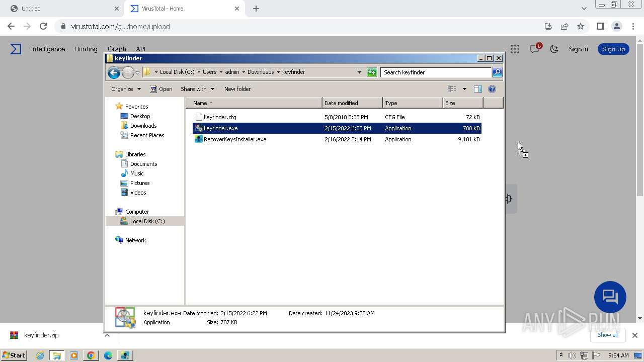Click VirusTotal logo icon
Screen dimensions: 644x362
click(x=16, y=49)
